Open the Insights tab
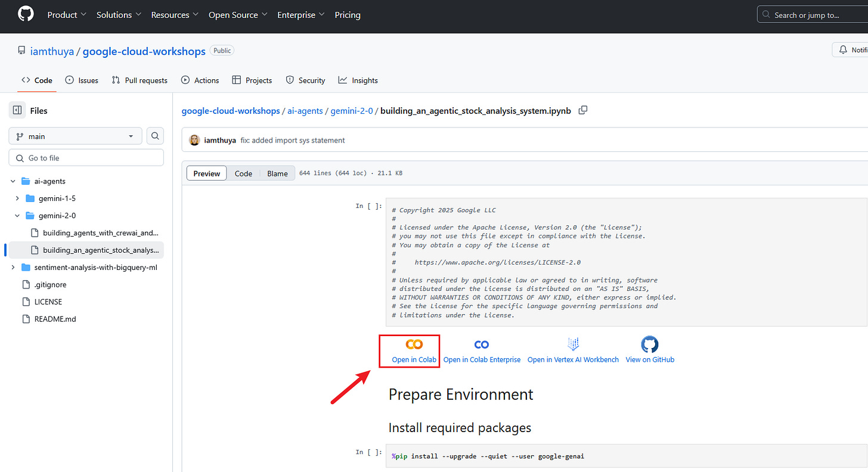Viewport: 868px width, 472px height. tap(358, 80)
